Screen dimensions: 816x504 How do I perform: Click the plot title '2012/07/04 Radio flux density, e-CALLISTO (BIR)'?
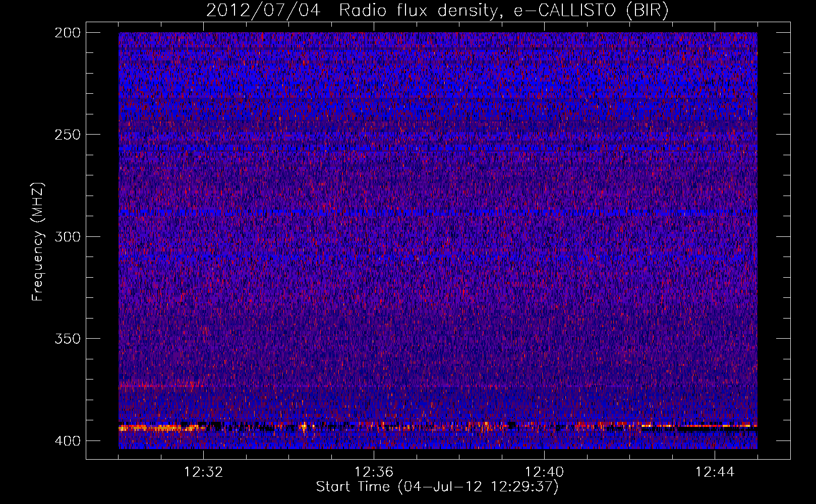point(437,11)
